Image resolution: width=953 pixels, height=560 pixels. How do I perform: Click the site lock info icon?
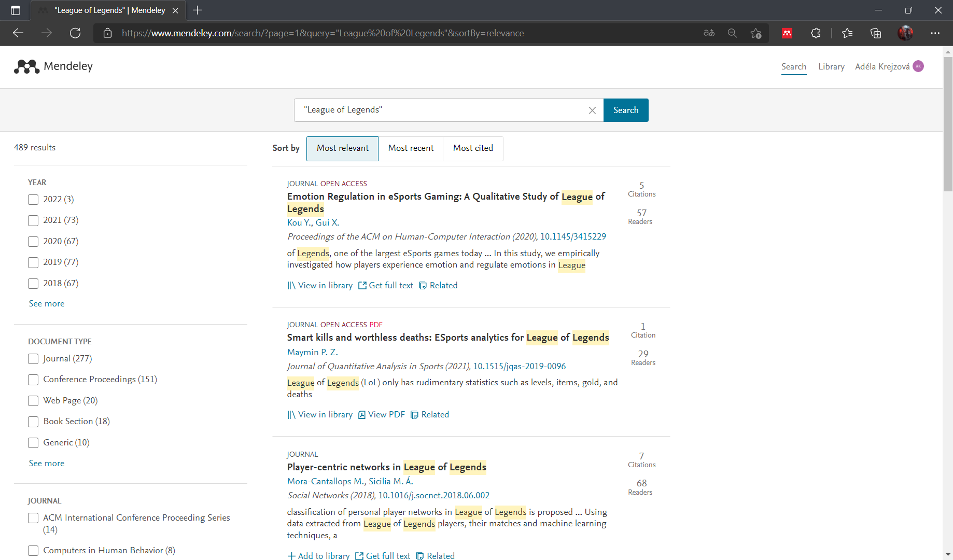107,33
